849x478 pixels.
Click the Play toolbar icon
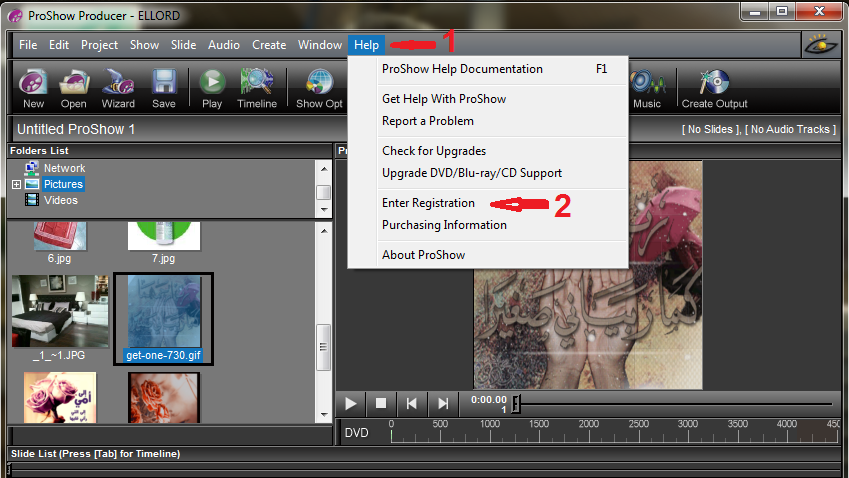tap(212, 86)
